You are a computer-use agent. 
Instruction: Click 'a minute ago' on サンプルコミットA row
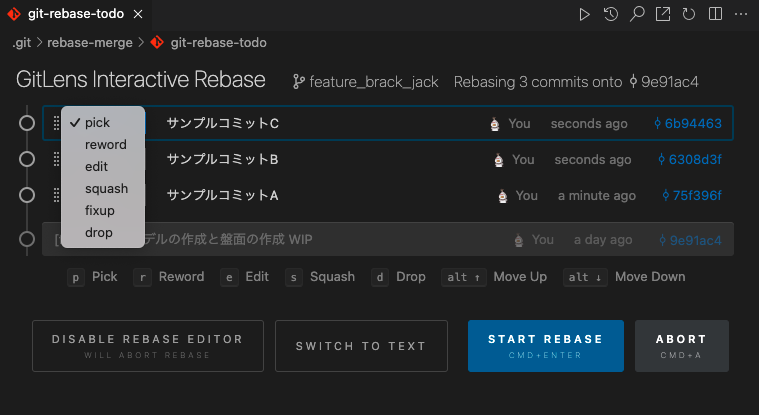coord(597,196)
